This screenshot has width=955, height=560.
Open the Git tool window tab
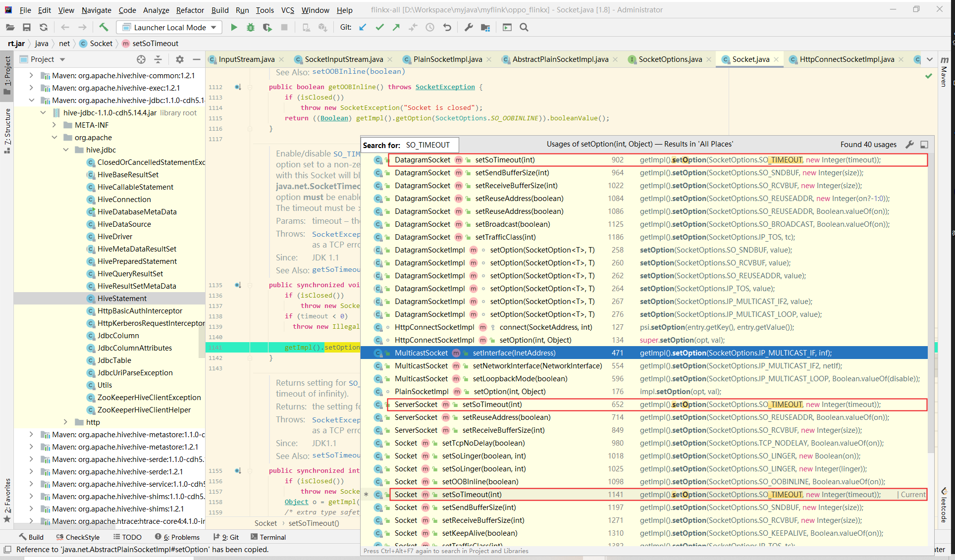226,537
